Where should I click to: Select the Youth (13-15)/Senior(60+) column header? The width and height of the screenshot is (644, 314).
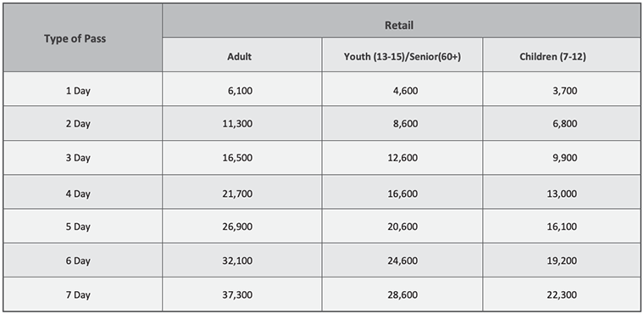402,55
